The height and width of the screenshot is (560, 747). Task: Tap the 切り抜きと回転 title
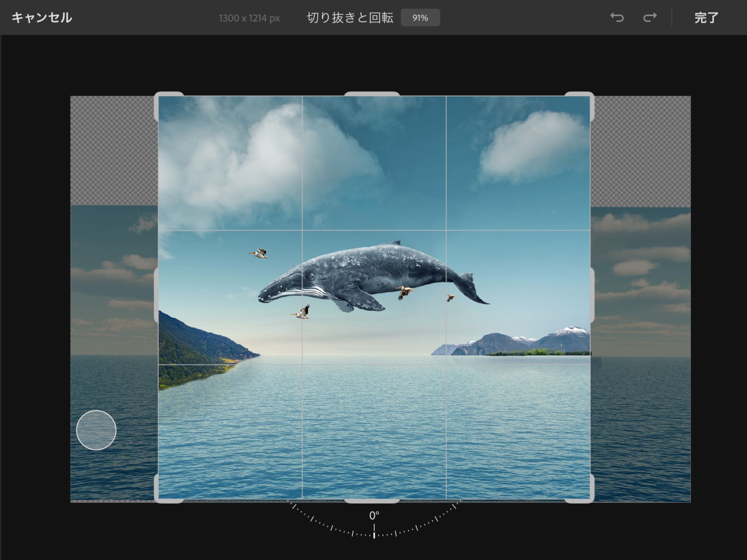[x=349, y=17]
